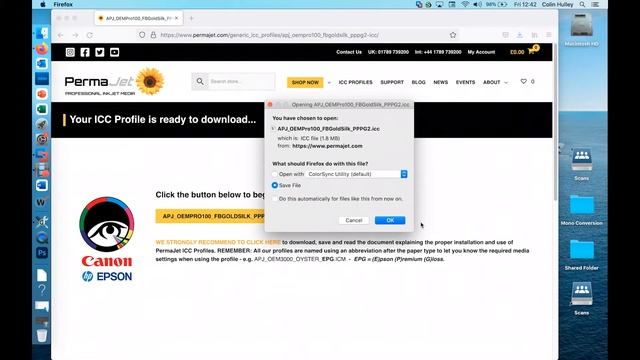Click the PermaJet sunflower logo
The width and height of the screenshot is (640, 360).
114,82
